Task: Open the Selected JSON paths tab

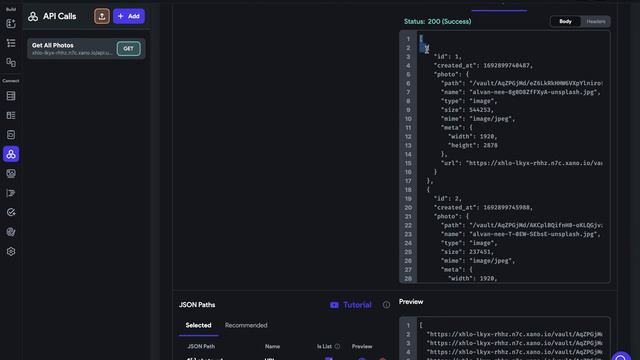Action: coord(198,325)
